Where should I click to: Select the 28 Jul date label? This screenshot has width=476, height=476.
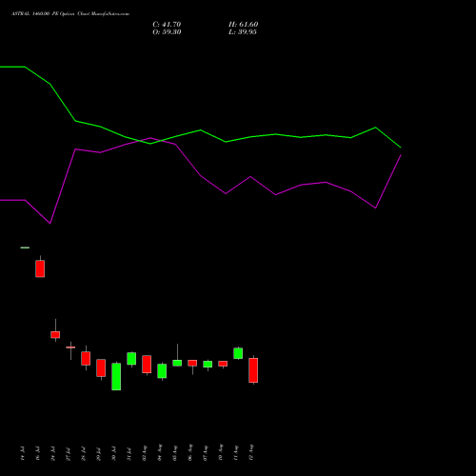(83, 453)
